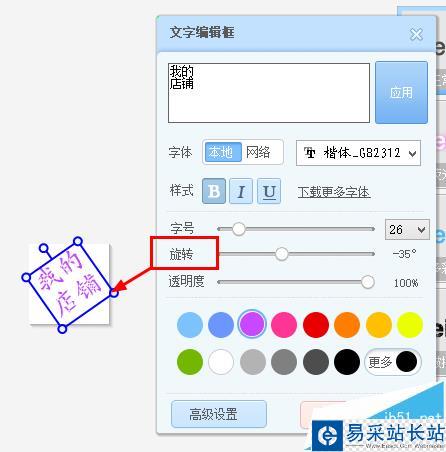The height and width of the screenshot is (452, 446).
Task: Click the 应用 apply button
Action: click(401, 92)
